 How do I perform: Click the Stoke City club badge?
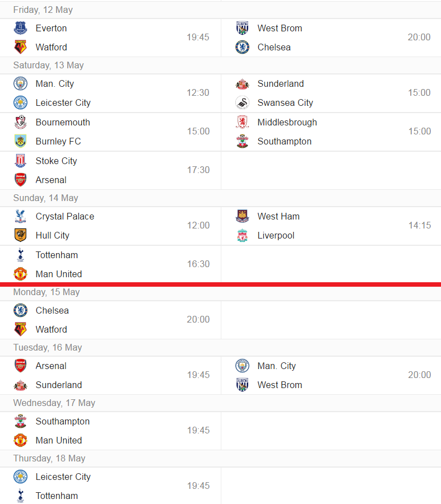20,161
